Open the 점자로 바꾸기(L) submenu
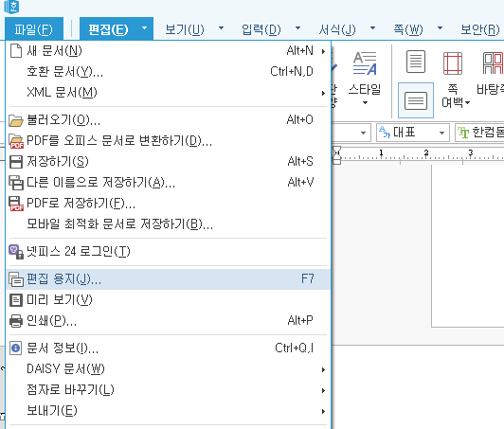Screen dimensions: 504x429 click(168, 390)
